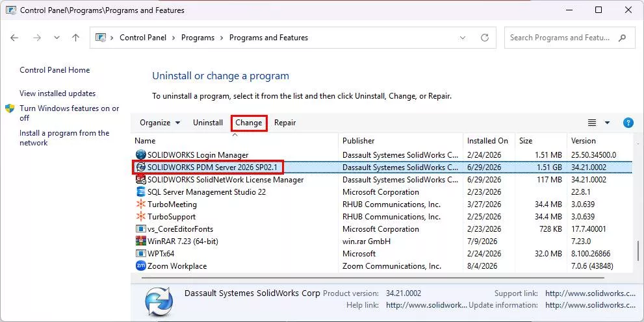Sort by the Name column header

145,141
